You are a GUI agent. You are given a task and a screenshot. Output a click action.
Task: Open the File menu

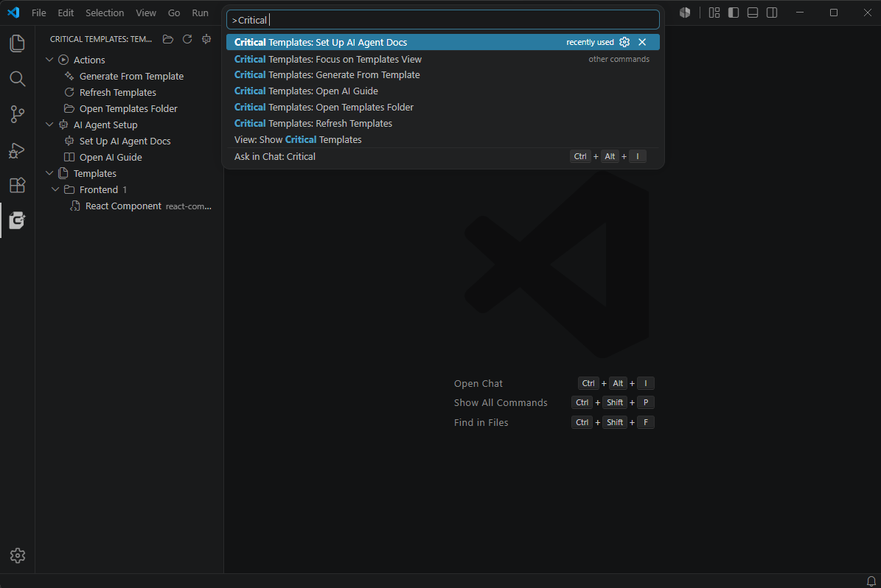pos(39,13)
